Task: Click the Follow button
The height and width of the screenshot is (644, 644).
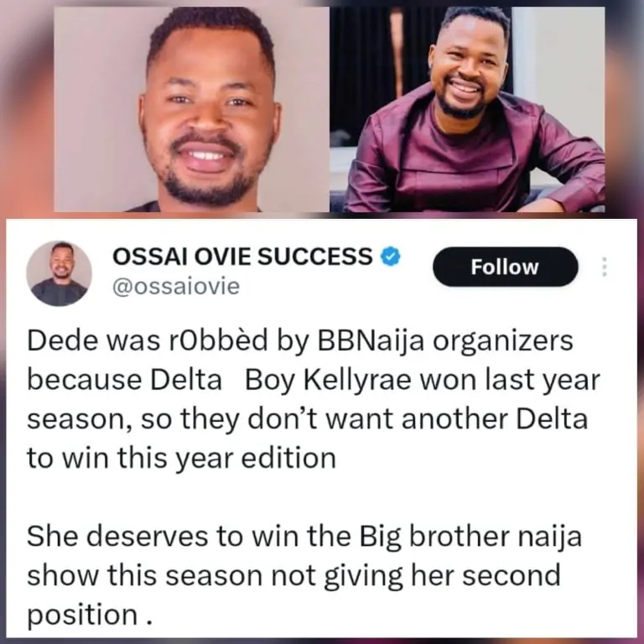Action: pos(505,267)
